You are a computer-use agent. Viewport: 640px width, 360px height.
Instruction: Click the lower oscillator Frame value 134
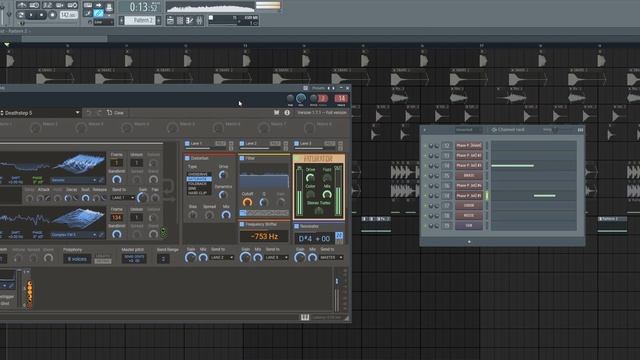pos(116,217)
